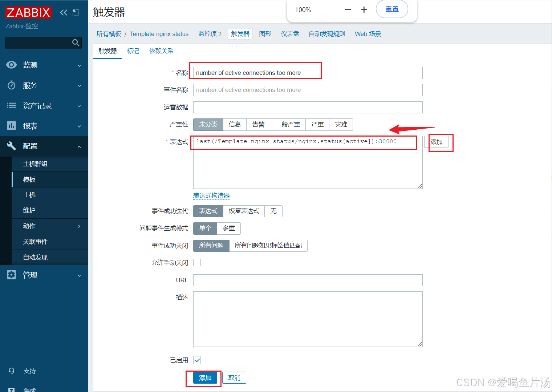Select severity 灾难
552x392 pixels.
[341, 125]
